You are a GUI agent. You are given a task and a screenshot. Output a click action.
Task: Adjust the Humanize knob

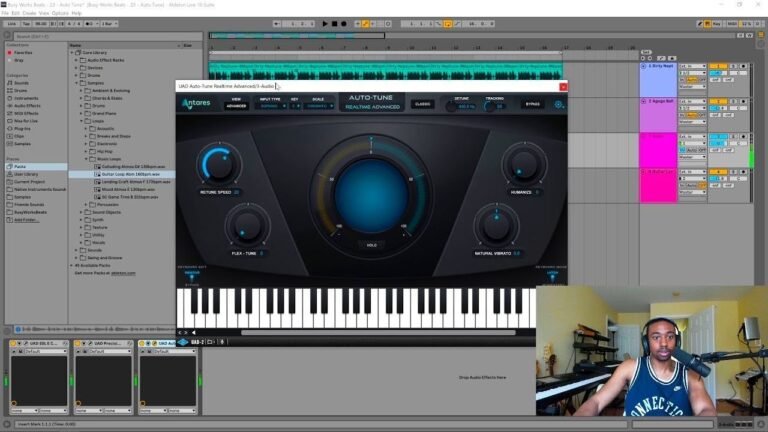click(524, 165)
